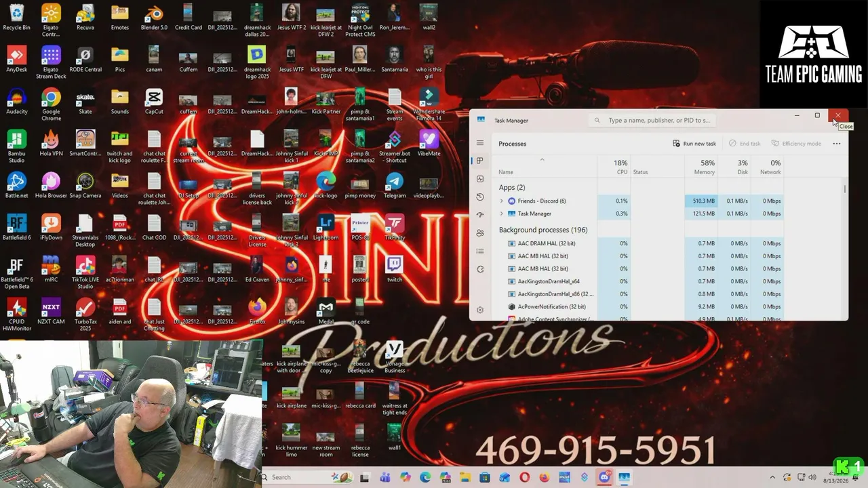This screenshot has width=868, height=488.
Task: Open Task Manager's hamburger navigation menu
Action: tap(480, 143)
